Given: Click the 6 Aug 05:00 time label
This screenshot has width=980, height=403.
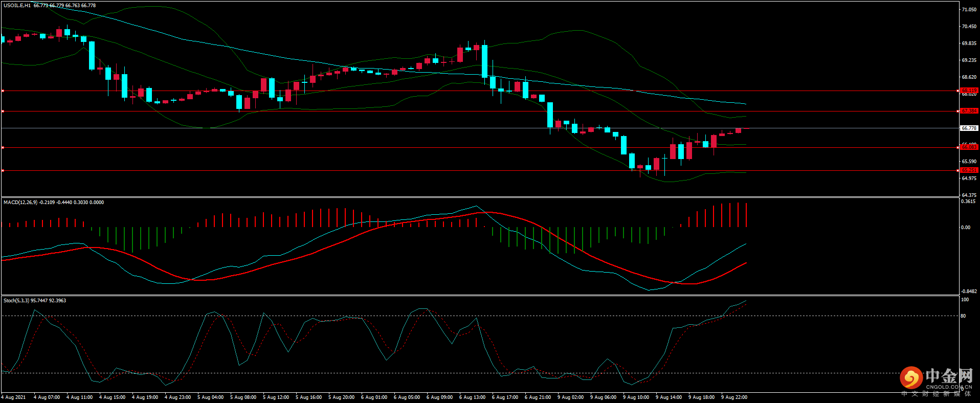Looking at the screenshot, I should (407, 397).
